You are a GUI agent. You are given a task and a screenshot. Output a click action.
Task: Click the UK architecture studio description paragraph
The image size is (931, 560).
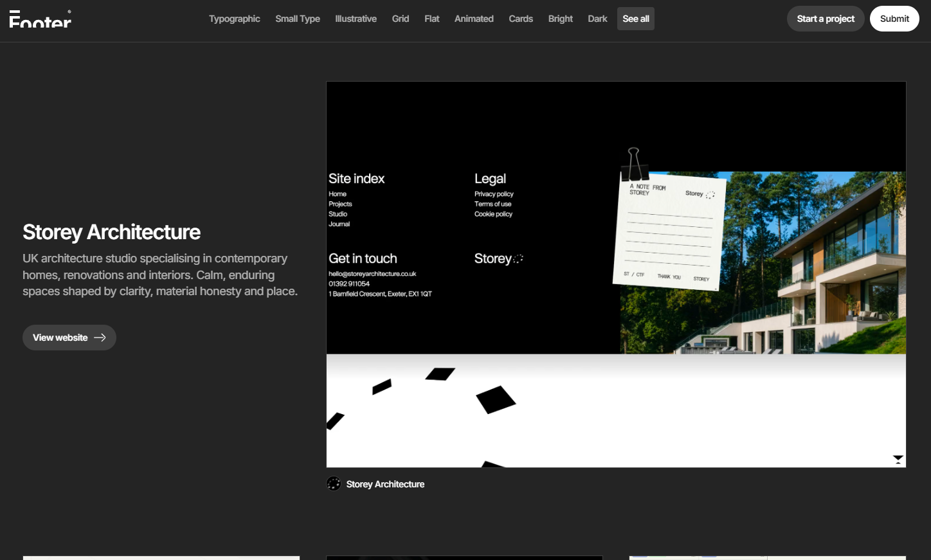click(x=160, y=275)
